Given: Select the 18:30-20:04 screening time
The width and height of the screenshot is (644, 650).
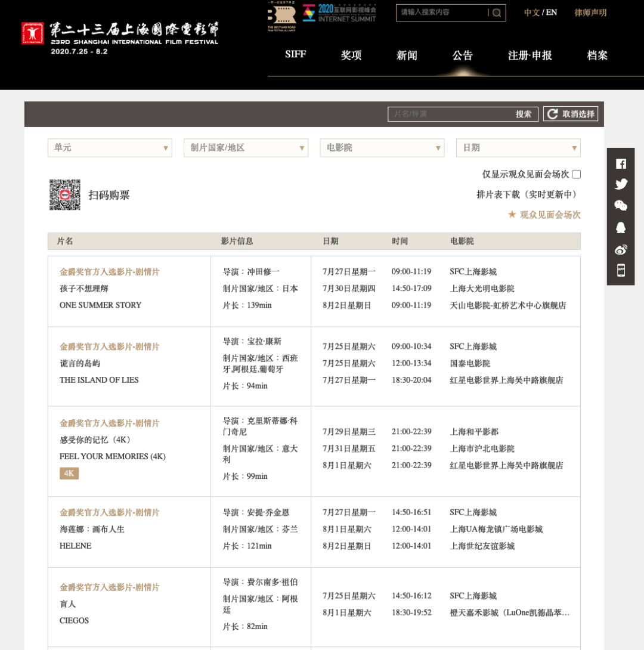Looking at the screenshot, I should (411, 380).
